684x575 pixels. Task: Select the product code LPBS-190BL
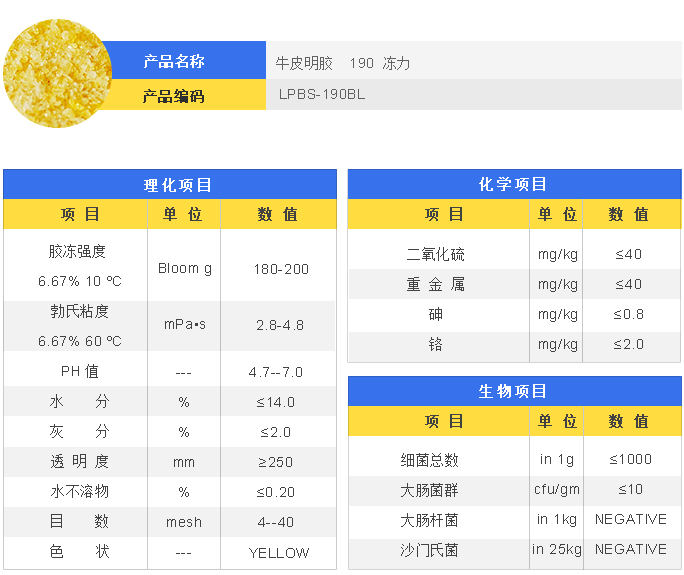[322, 96]
